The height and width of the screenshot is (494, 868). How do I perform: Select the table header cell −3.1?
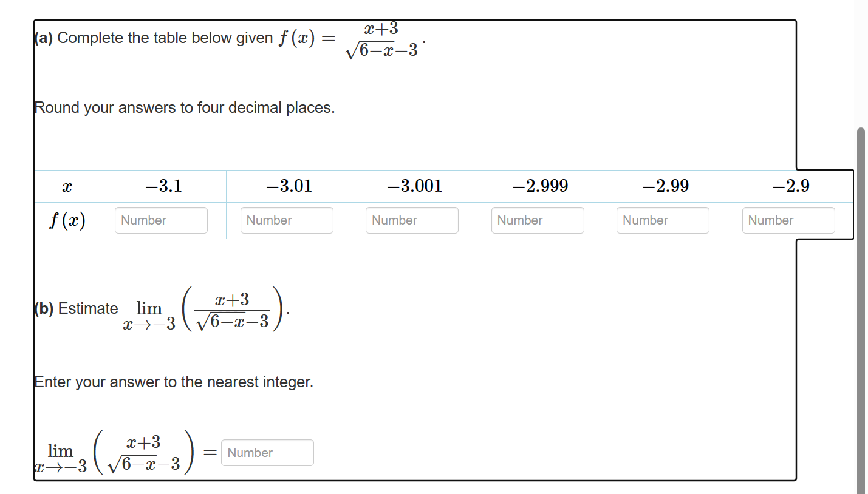[x=163, y=186]
